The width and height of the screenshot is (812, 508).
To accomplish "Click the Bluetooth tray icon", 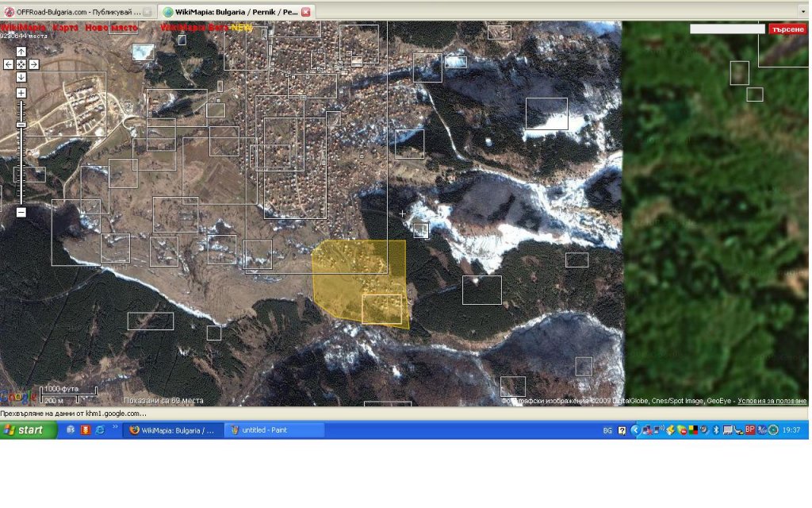I will click(x=716, y=430).
